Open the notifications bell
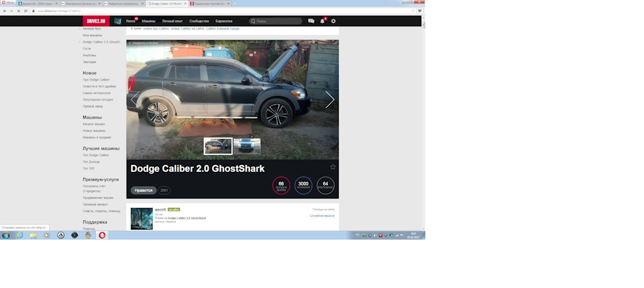 coord(322,21)
